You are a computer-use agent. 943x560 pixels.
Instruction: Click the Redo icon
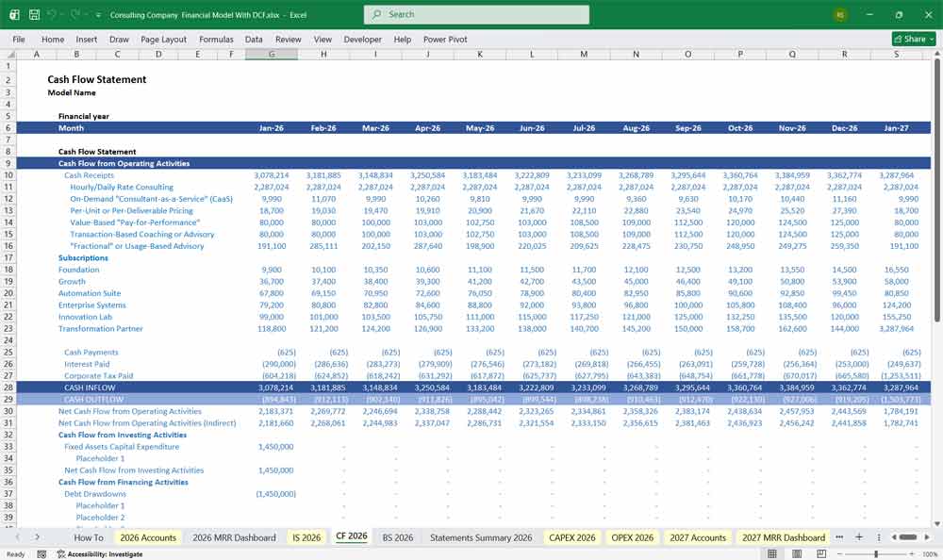click(75, 14)
